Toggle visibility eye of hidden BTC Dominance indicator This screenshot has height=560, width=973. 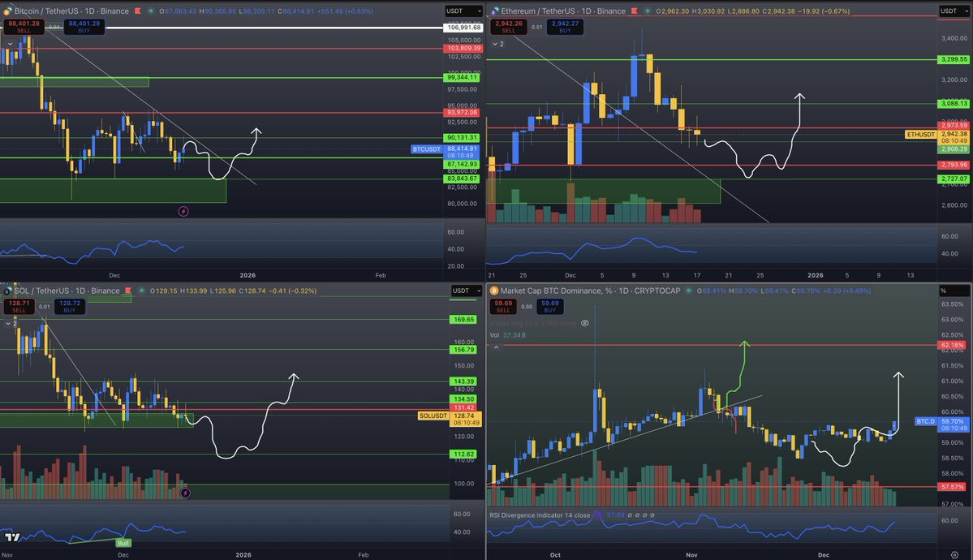pos(584,324)
